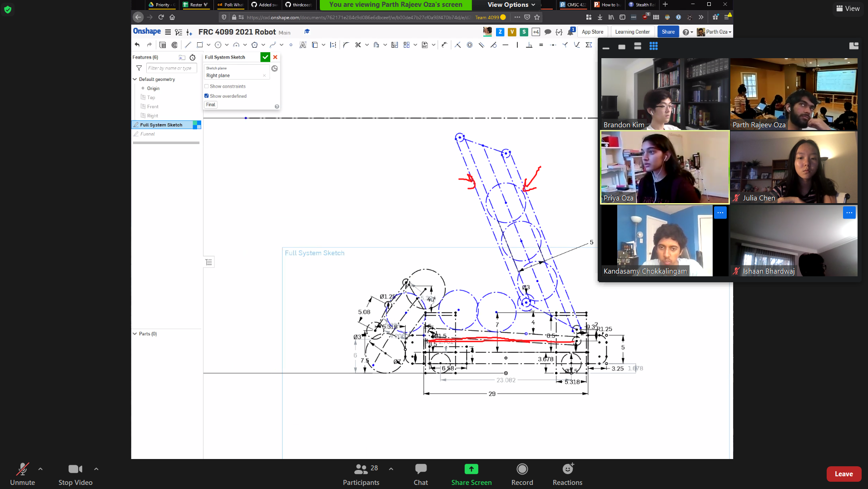Switch Zoom video panel to single speaker view

[622, 46]
